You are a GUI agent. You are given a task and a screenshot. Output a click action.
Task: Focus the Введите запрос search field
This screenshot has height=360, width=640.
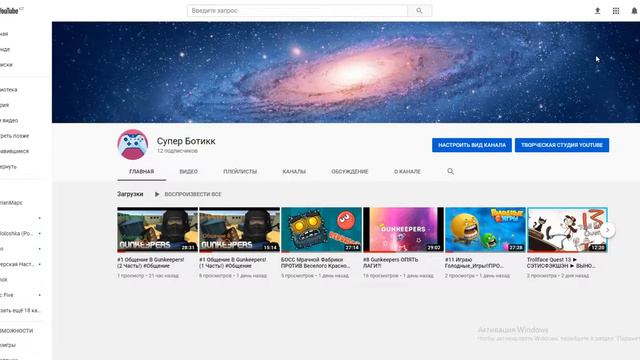tap(297, 11)
